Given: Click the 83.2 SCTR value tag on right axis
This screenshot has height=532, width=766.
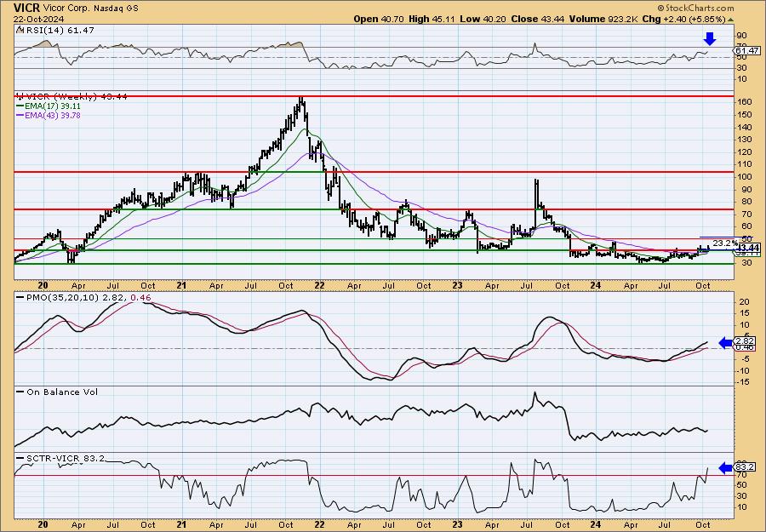Looking at the screenshot, I should (x=746, y=467).
